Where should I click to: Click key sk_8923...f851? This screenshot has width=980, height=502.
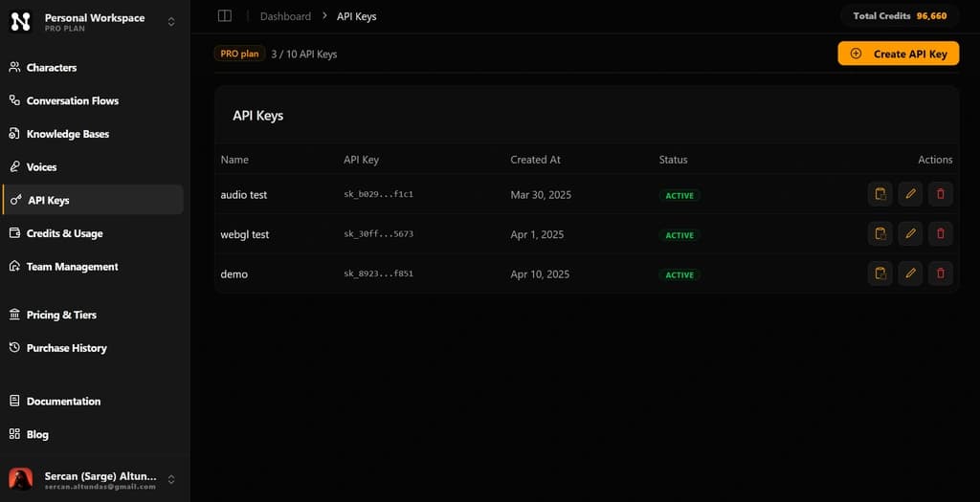pos(378,273)
